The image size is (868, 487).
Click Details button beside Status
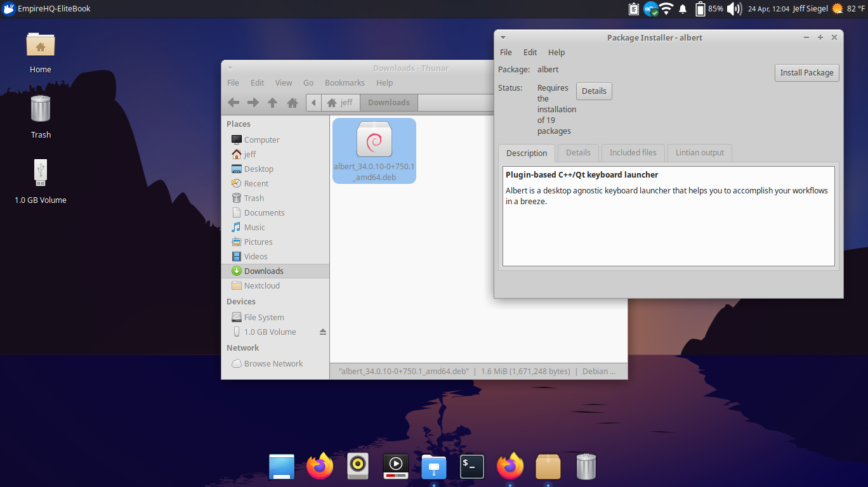594,91
